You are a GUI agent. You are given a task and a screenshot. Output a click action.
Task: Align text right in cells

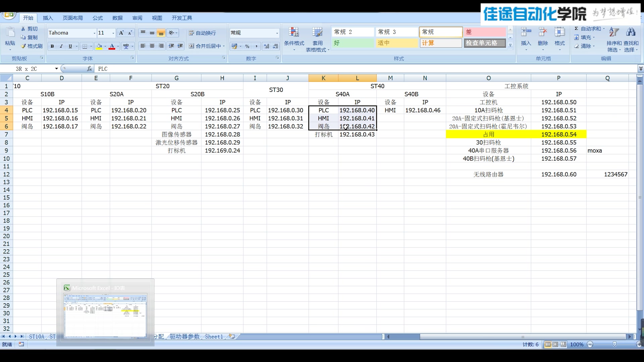click(x=161, y=46)
